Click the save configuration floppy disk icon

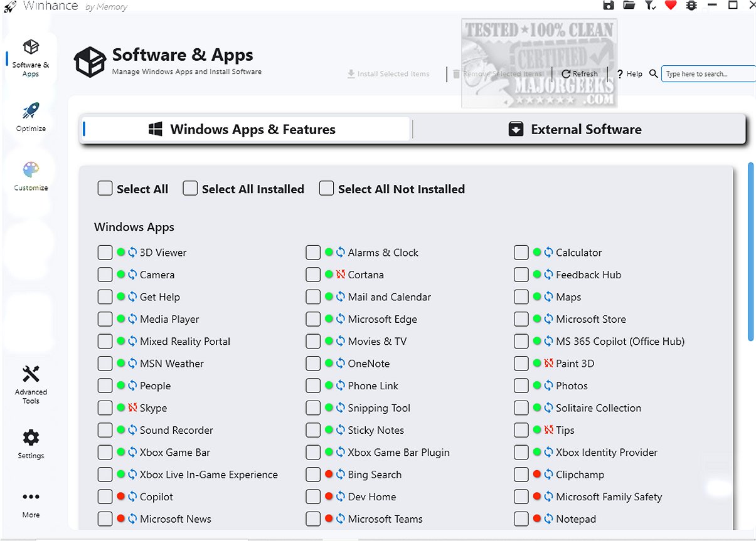(x=608, y=6)
